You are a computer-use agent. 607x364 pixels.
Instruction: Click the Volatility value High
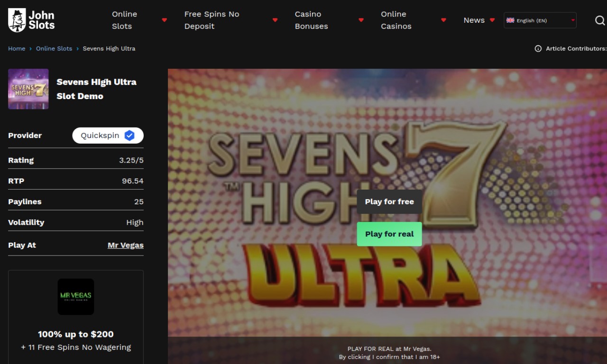point(135,222)
